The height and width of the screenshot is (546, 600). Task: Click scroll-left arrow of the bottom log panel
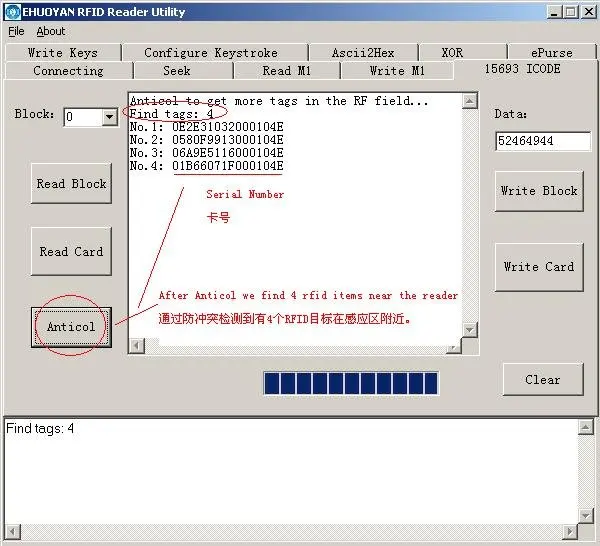(x=12, y=531)
